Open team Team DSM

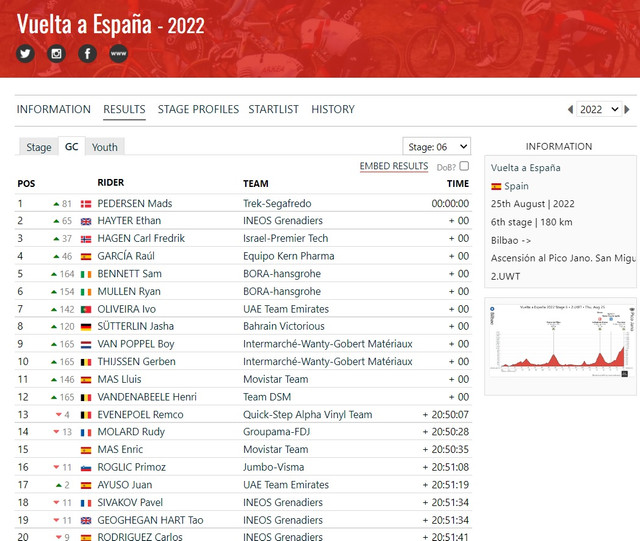(267, 397)
